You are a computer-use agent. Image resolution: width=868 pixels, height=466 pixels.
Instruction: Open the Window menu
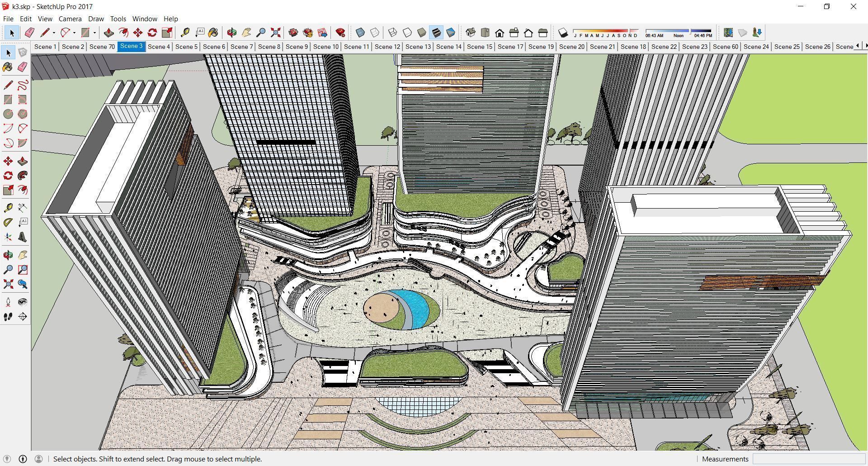click(145, 19)
